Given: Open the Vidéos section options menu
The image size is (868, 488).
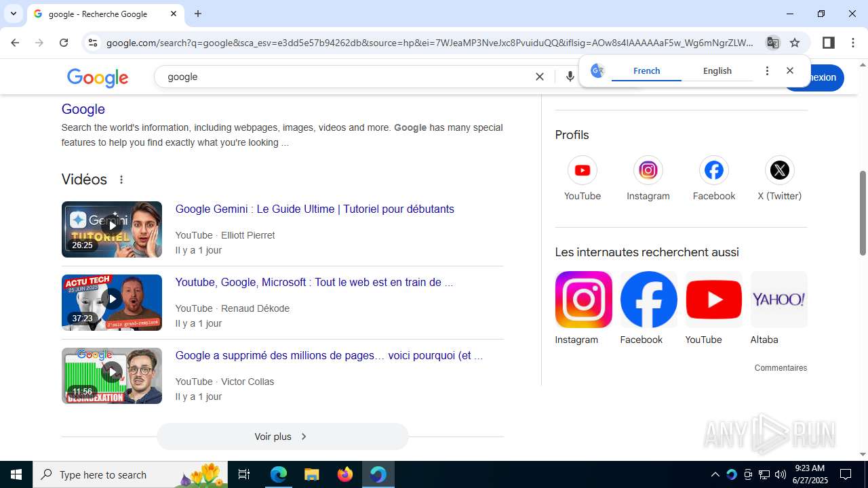Looking at the screenshot, I should [121, 180].
